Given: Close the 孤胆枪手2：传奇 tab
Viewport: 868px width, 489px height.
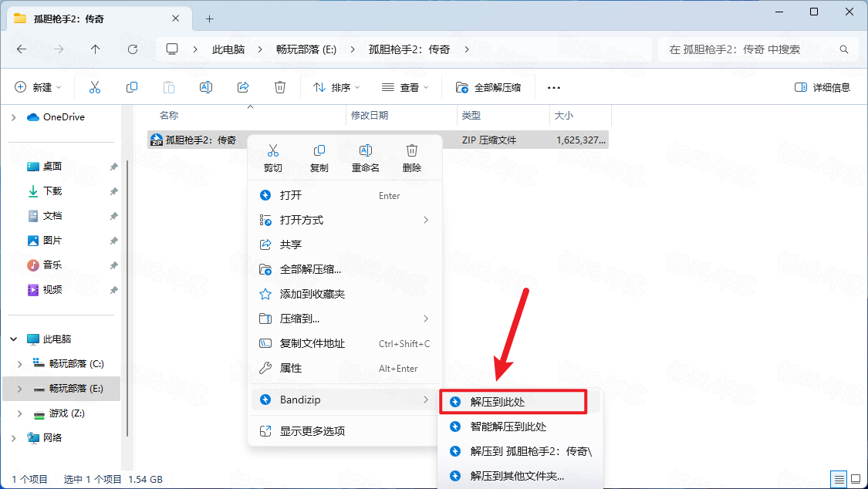Looking at the screenshot, I should tap(175, 19).
